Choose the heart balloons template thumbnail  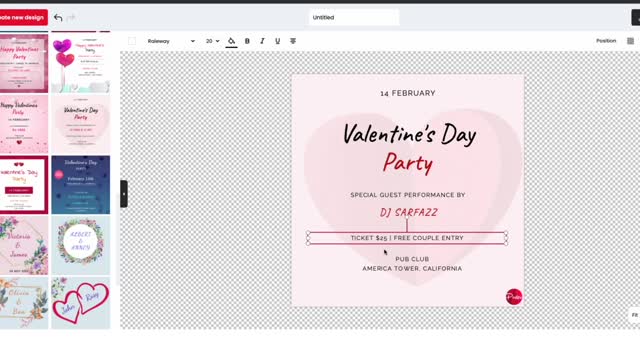point(81,63)
